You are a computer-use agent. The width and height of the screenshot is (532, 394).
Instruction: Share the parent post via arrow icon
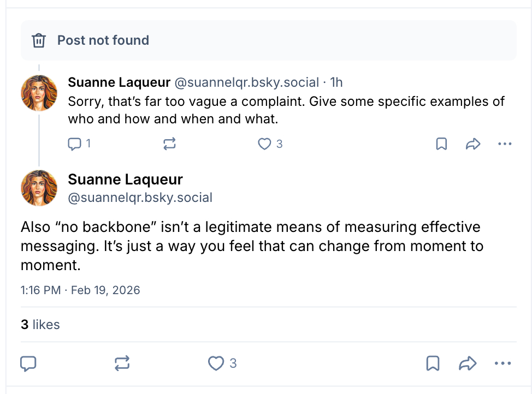point(472,144)
